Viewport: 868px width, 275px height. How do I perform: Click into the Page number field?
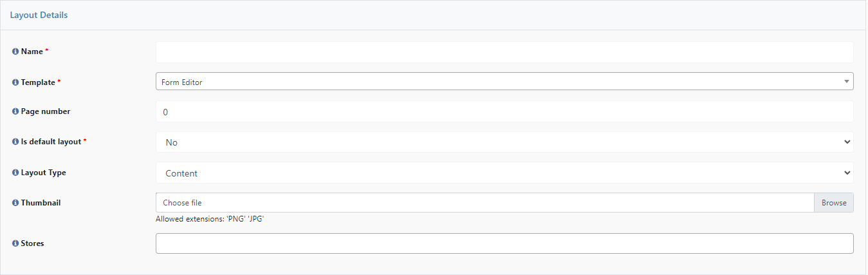click(504, 111)
